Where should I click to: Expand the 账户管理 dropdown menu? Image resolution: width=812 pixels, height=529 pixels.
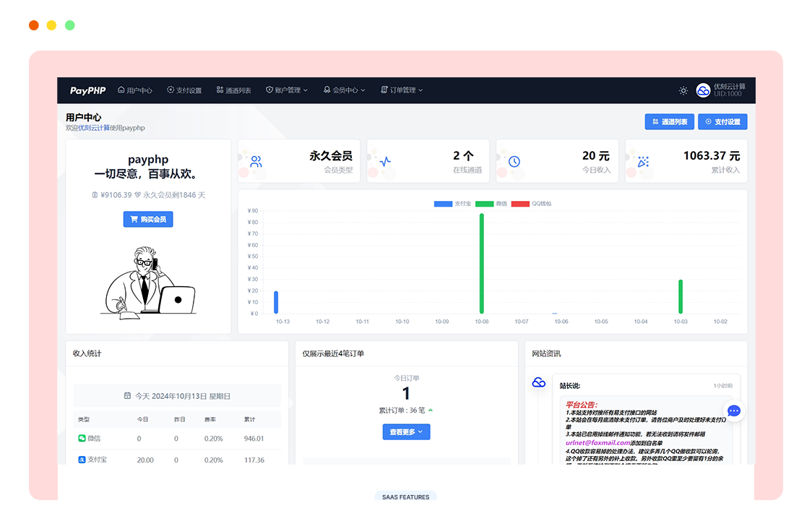[x=287, y=90]
